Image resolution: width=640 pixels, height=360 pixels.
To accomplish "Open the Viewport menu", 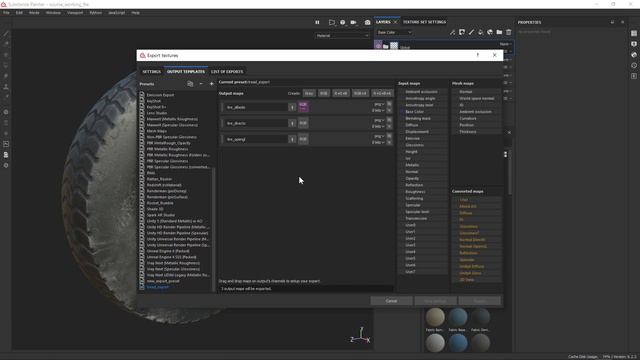I will [75, 13].
